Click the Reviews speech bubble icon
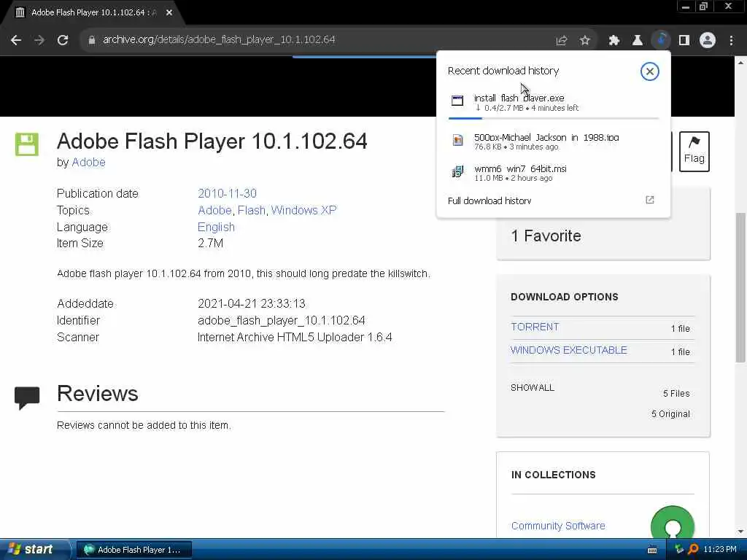Image resolution: width=747 pixels, height=560 pixels. coord(27,398)
